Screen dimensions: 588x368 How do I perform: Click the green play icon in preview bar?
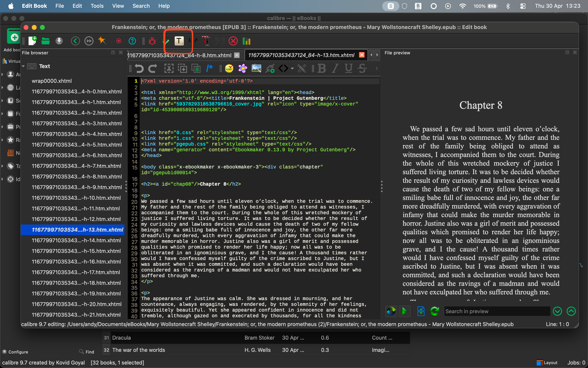[x=404, y=311]
